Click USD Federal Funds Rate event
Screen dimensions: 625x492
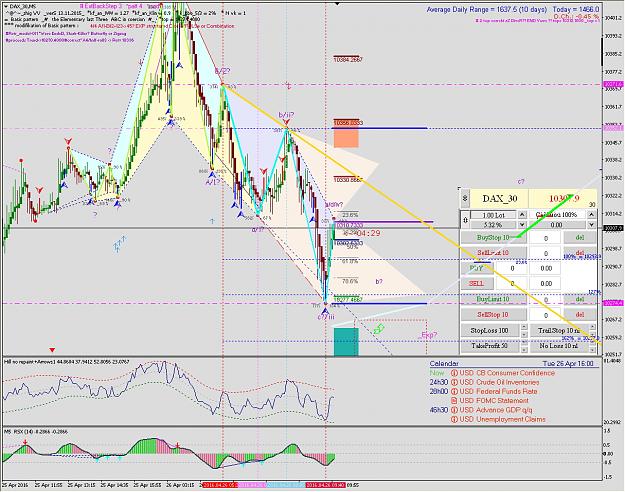click(498, 392)
